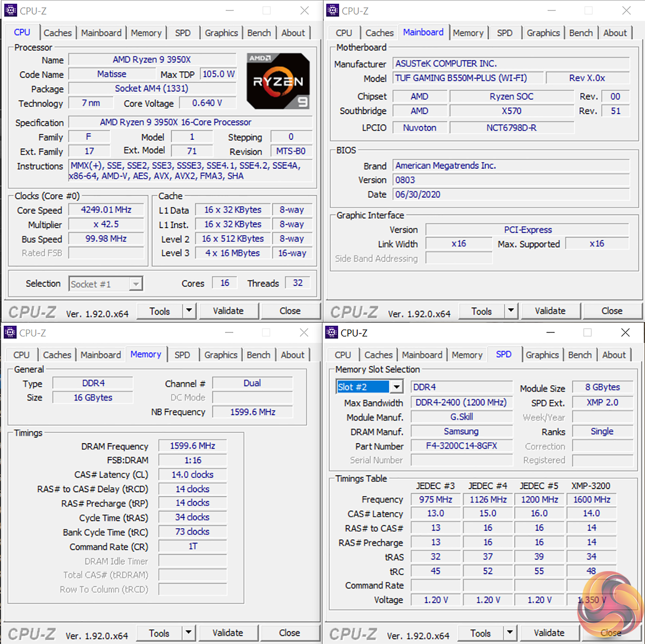645x644 pixels.
Task: Switch to CPU tab in Mainboard window
Action: [344, 33]
